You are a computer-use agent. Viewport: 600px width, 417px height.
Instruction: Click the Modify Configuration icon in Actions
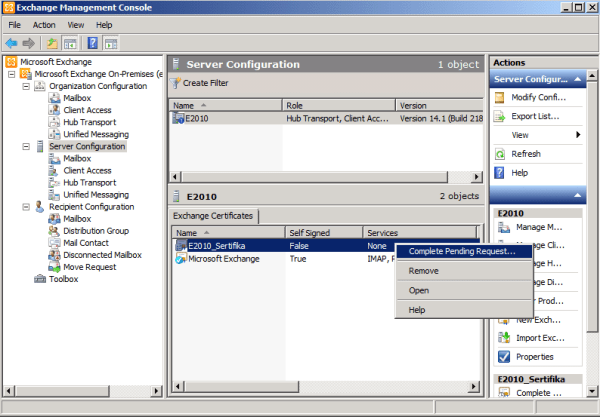pos(501,96)
